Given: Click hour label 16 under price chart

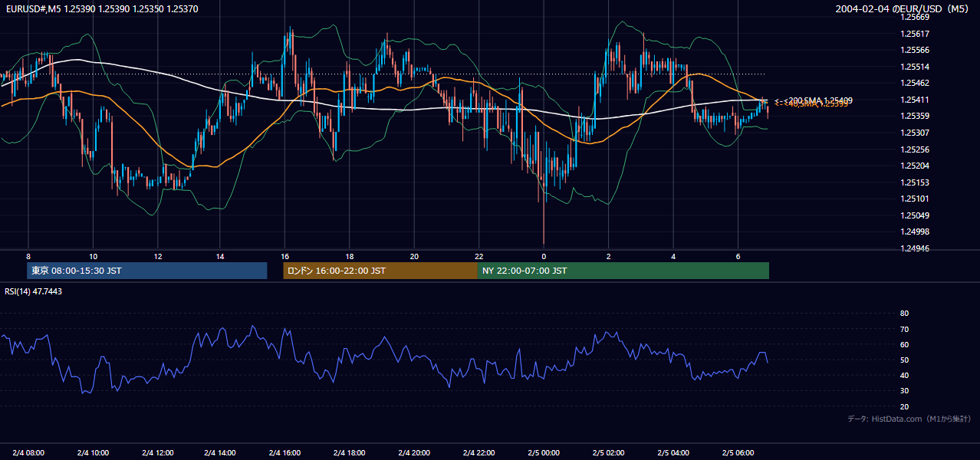Looking at the screenshot, I should tap(285, 256).
